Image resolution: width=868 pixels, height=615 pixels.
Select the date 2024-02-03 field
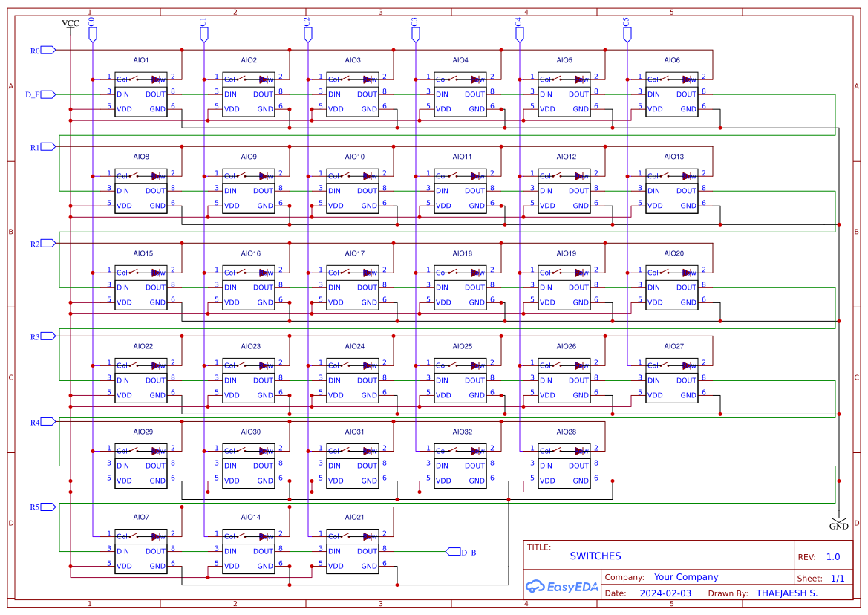(x=665, y=593)
